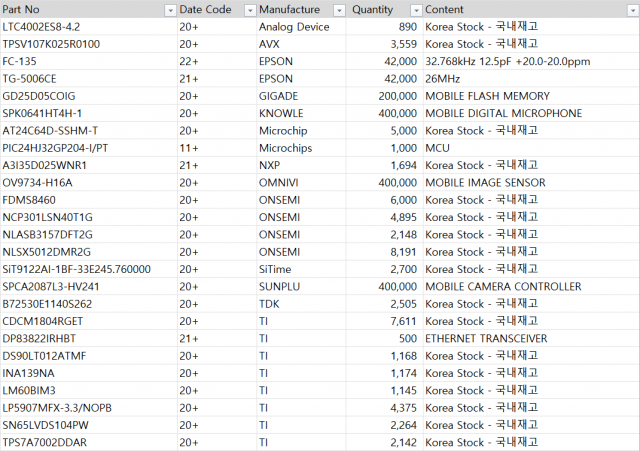Click cell with part LTC4002ES8-4.2
This screenshot has width=640, height=451.
(89, 27)
